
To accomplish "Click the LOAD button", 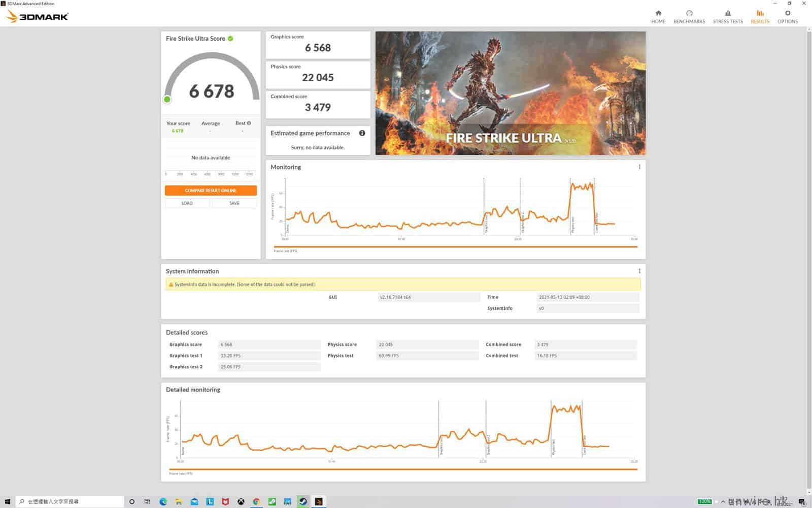I will [187, 203].
